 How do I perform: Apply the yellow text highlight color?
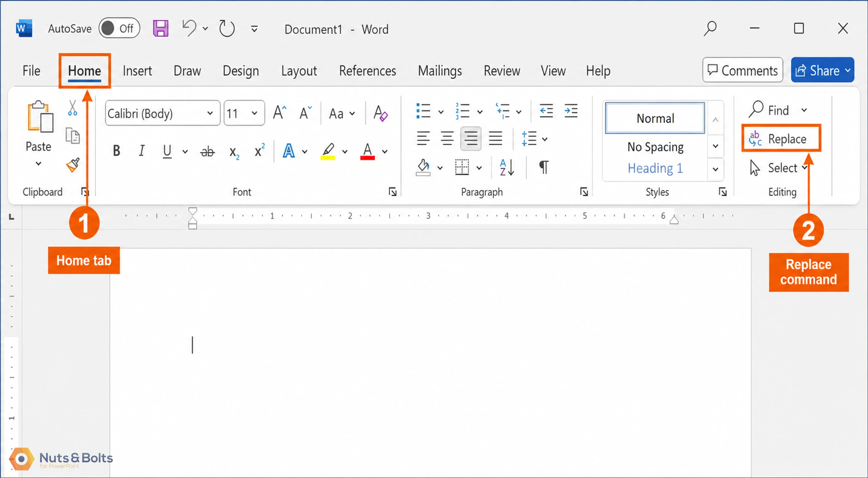[328, 151]
